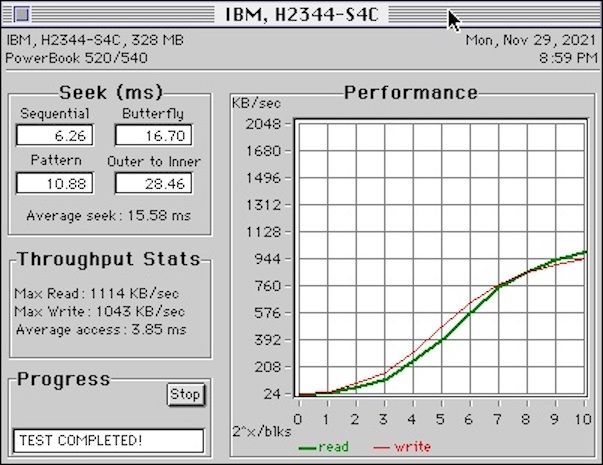603x465 pixels.
Task: Click the window close box in title bar
Action: coord(22,14)
